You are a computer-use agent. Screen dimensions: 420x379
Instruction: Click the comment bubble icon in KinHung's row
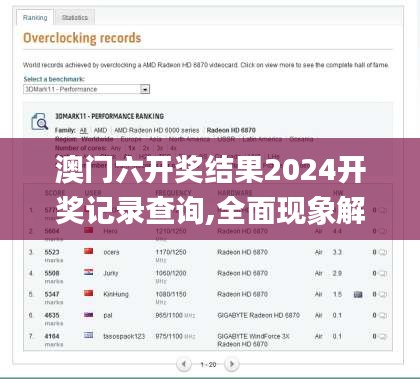pyautogui.click(x=383, y=294)
